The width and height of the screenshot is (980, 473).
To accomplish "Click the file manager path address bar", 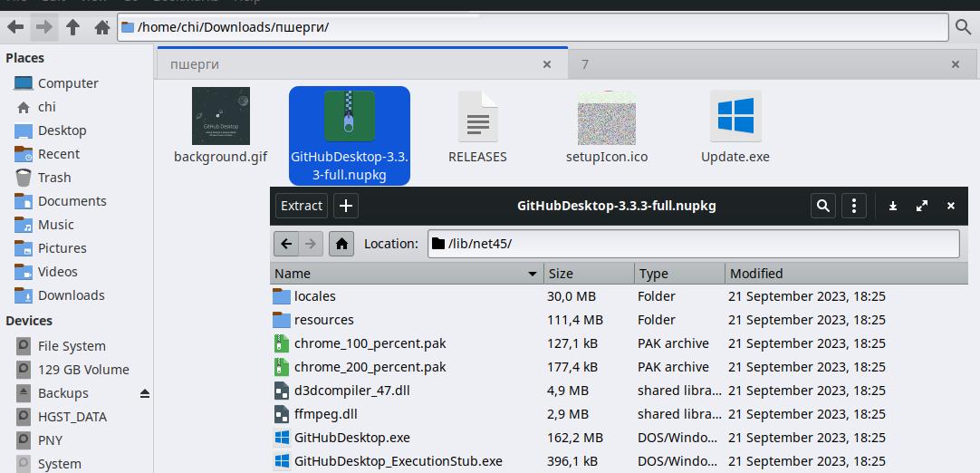I will click(x=533, y=27).
